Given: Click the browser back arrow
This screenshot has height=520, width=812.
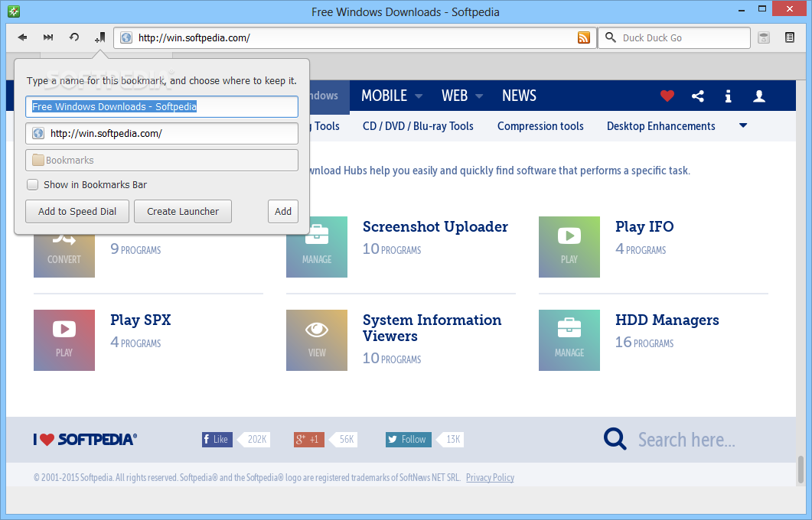Looking at the screenshot, I should pyautogui.click(x=22, y=37).
